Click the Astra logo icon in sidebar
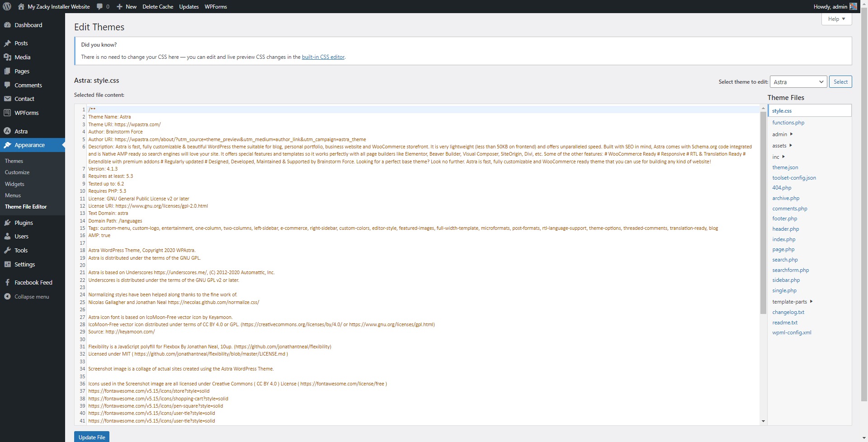This screenshot has height=442, width=868. pos(7,131)
